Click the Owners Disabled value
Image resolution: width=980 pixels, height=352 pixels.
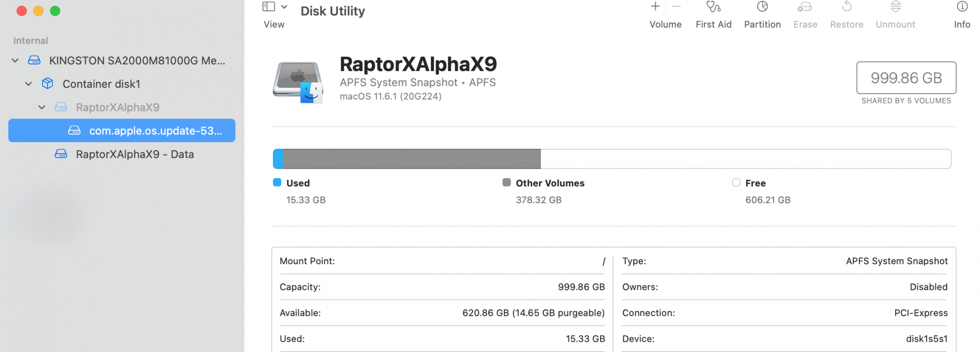pyautogui.click(x=929, y=287)
